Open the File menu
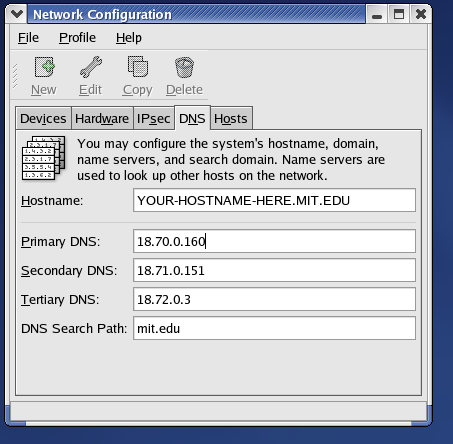This screenshot has width=453, height=444. coord(28,38)
